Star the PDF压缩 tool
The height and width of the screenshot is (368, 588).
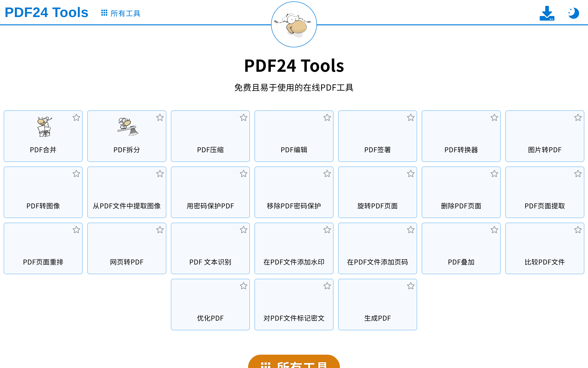(x=243, y=118)
